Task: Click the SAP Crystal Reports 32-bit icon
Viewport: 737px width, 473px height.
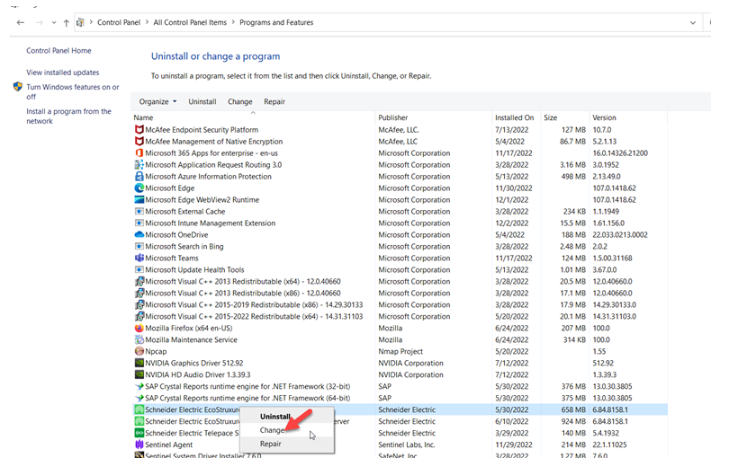Action: 139,386
